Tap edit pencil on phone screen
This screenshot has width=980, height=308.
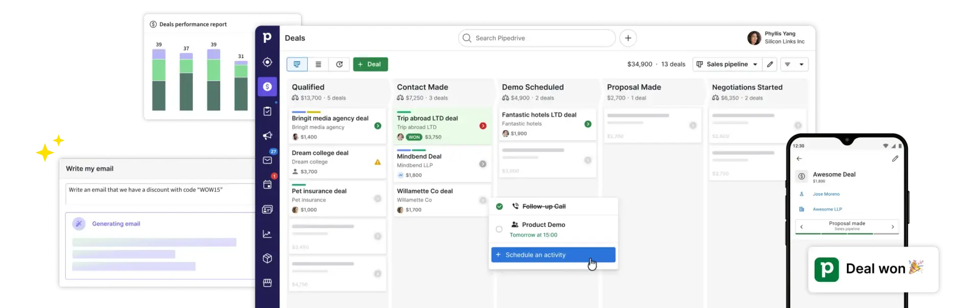tap(895, 159)
